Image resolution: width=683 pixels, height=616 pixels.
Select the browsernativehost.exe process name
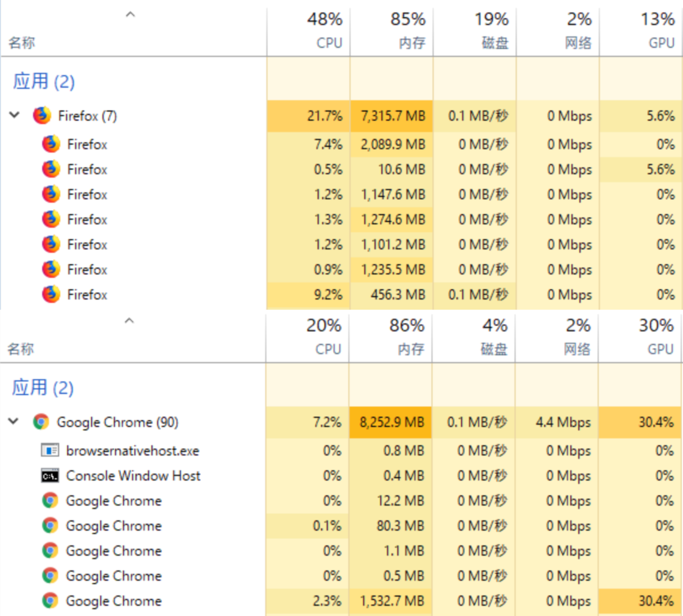point(132,451)
